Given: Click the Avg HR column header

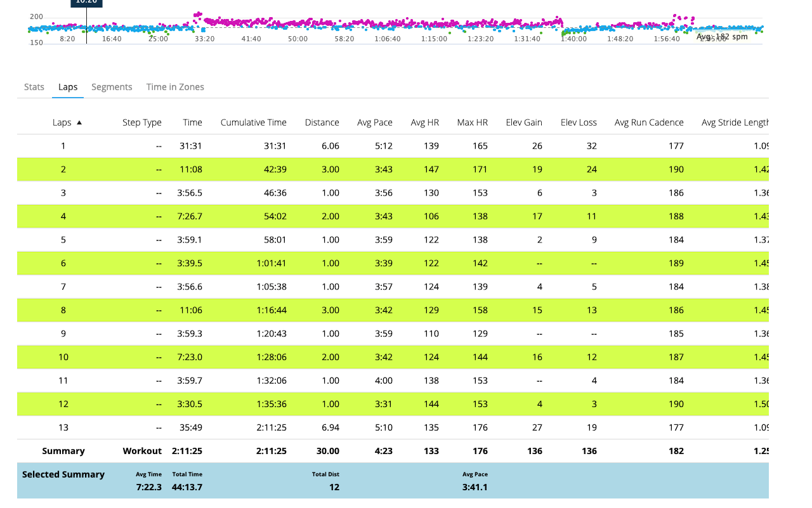Looking at the screenshot, I should click(424, 123).
